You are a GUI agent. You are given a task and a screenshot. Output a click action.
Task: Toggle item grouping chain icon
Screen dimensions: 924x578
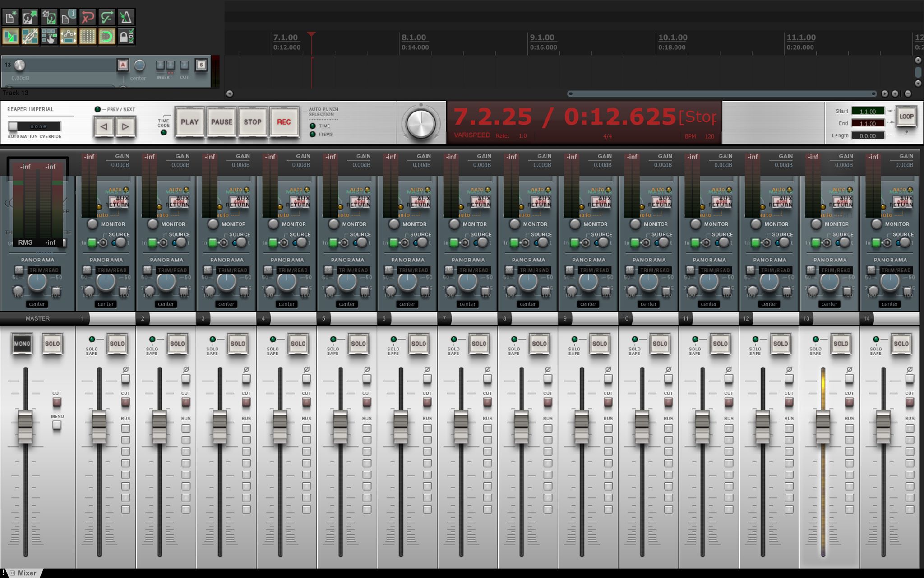(x=30, y=37)
